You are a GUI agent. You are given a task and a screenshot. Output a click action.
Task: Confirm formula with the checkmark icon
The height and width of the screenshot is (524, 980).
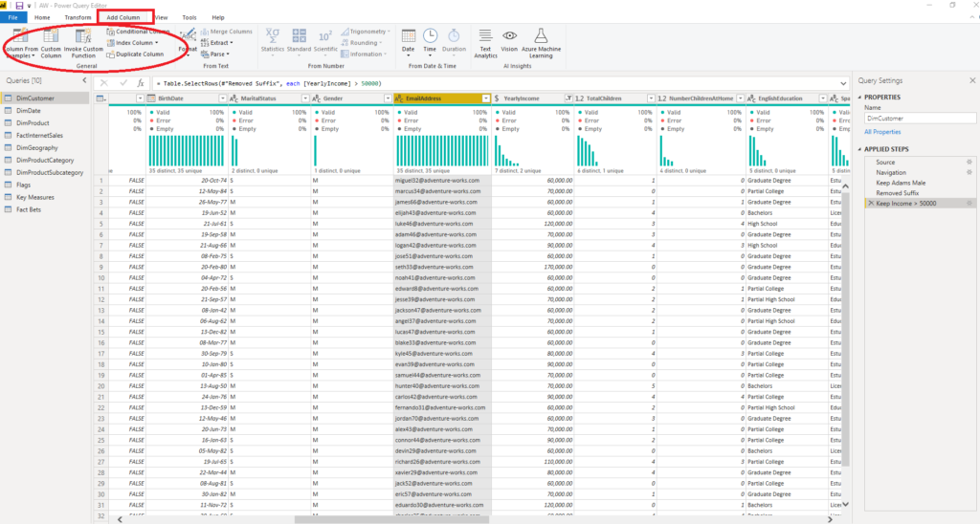(x=123, y=83)
